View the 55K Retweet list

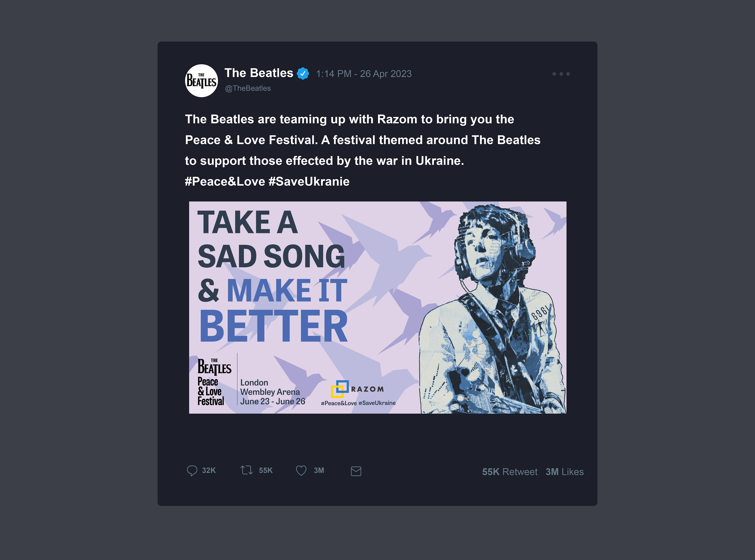pos(509,472)
